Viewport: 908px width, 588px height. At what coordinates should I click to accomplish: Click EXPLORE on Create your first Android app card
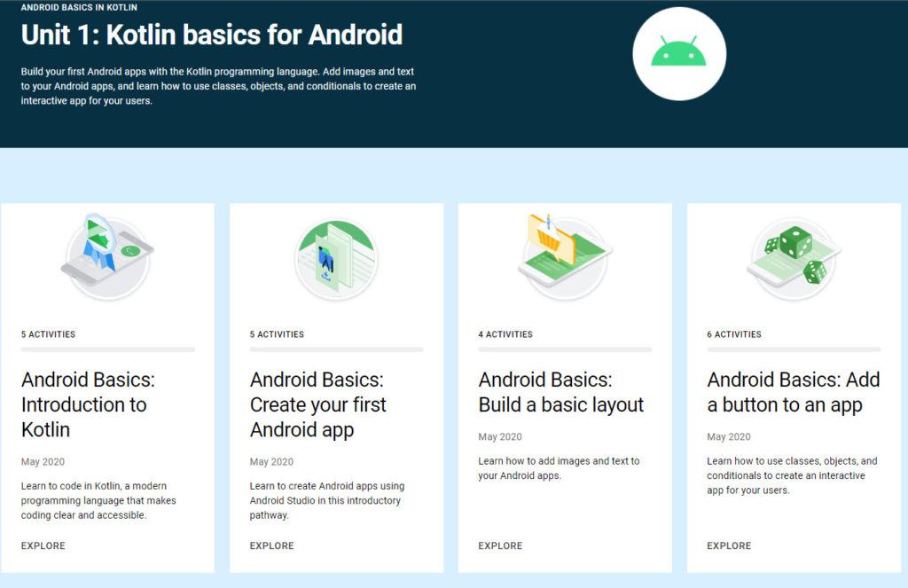(271, 545)
